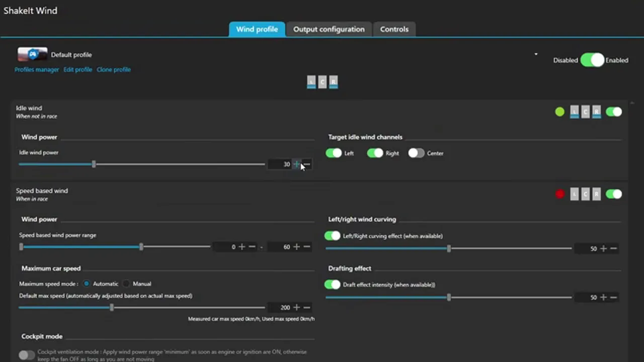Toggle Draft effect intensity switch
644x362 pixels.
click(x=333, y=285)
